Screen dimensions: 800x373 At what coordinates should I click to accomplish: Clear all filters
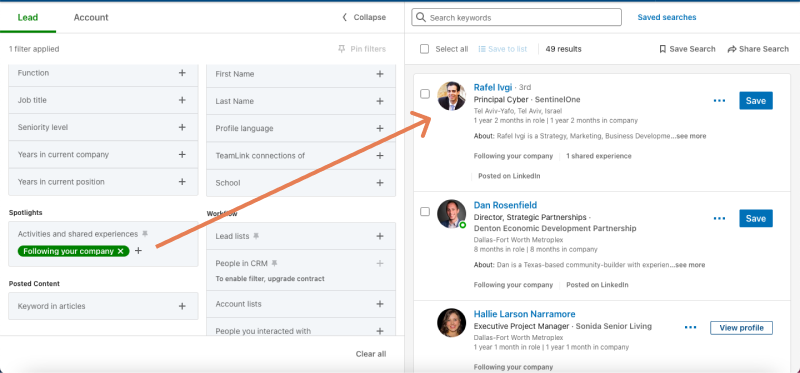coord(371,354)
